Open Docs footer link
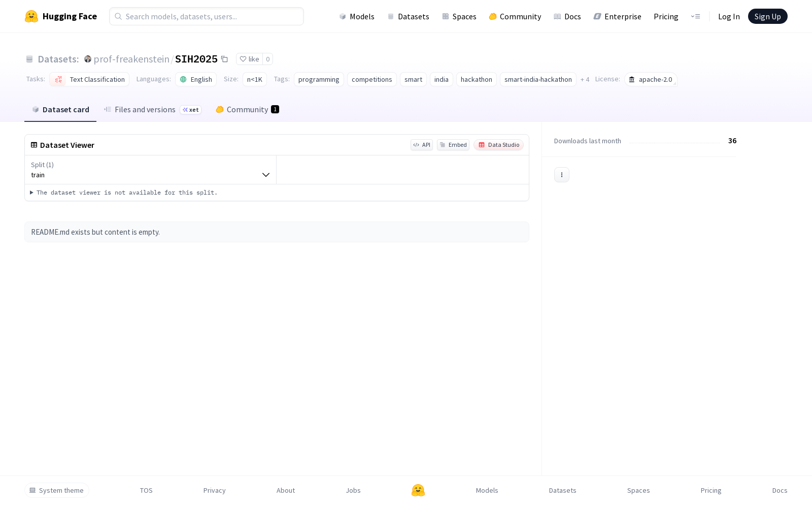The height and width of the screenshot is (508, 812). [780, 490]
